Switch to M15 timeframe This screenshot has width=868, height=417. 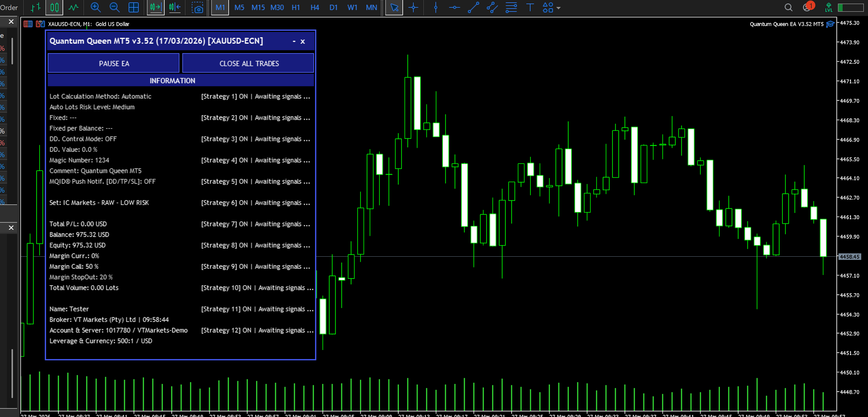[x=258, y=8]
